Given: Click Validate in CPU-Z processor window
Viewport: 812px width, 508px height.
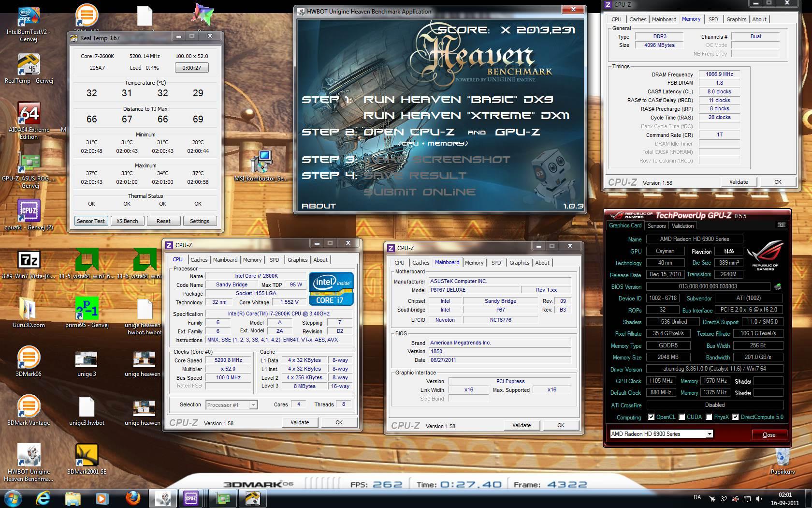Looking at the screenshot, I should click(300, 422).
